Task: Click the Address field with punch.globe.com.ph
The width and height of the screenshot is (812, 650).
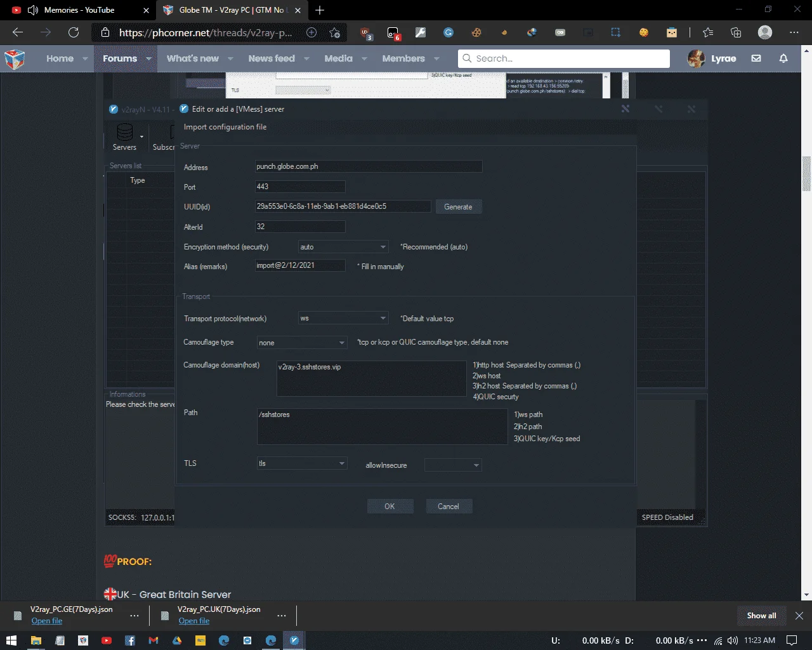Action: pos(369,166)
